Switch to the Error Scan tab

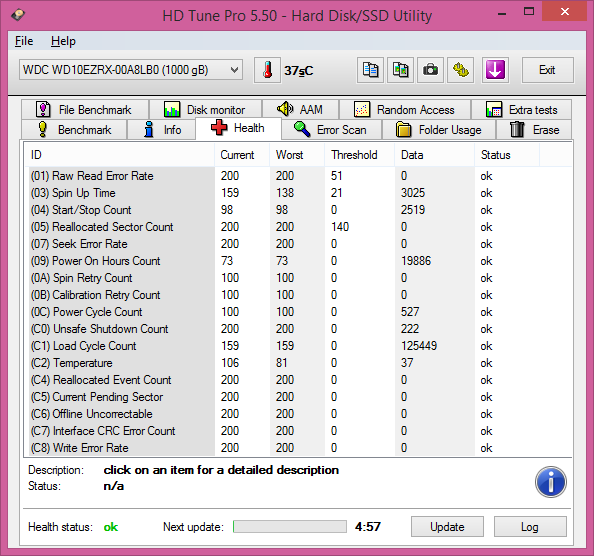331,130
